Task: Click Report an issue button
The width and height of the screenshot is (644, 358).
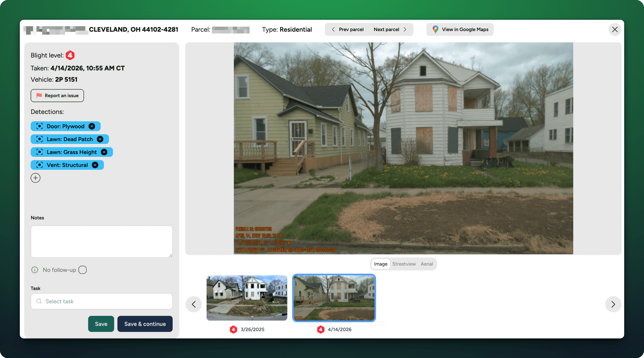Action: pos(57,96)
